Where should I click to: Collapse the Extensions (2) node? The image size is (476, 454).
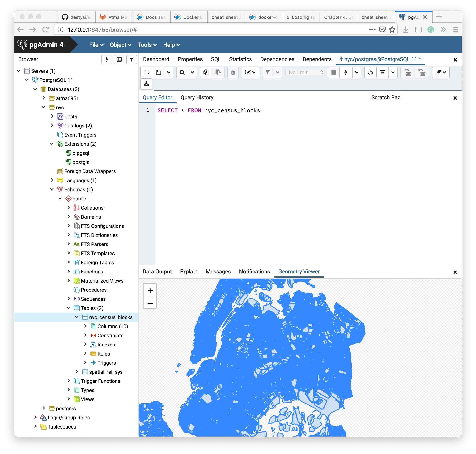(x=52, y=144)
